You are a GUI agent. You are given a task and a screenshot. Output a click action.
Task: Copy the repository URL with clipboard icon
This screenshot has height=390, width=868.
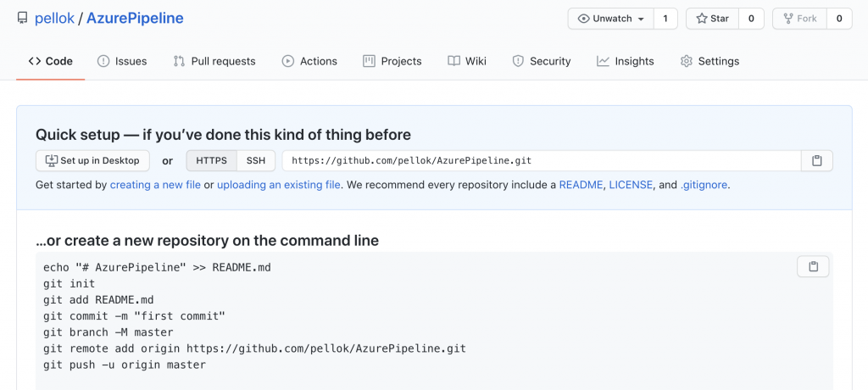click(817, 160)
